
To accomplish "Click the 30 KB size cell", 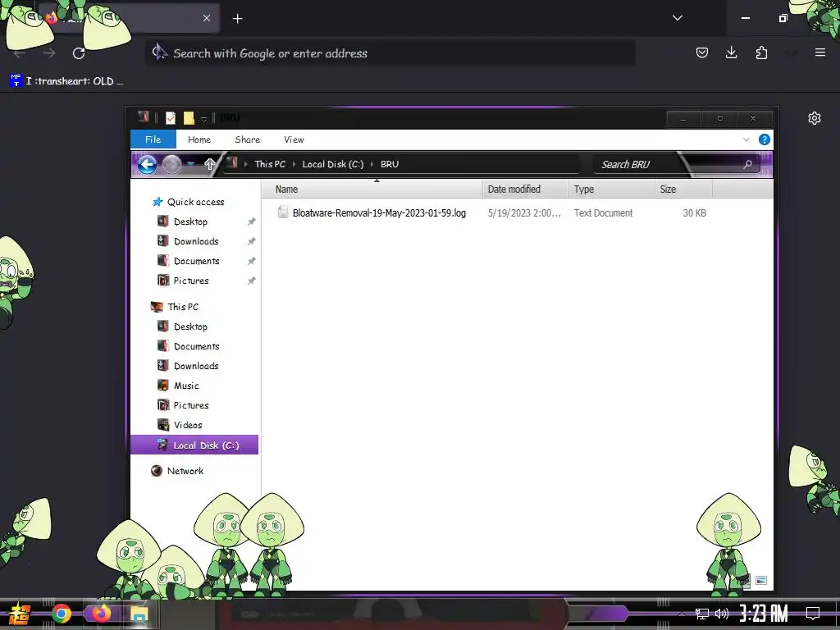I will (x=694, y=212).
